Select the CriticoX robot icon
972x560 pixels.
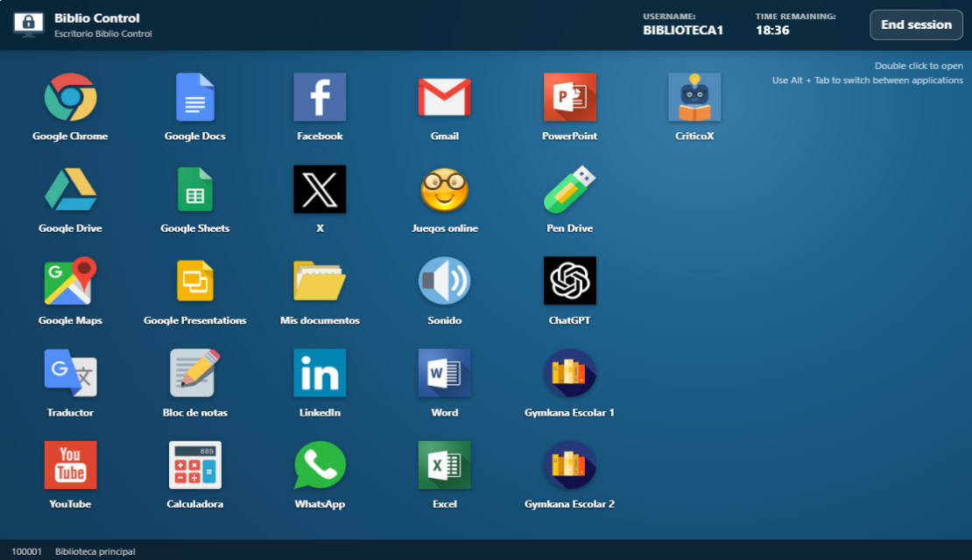tap(694, 97)
